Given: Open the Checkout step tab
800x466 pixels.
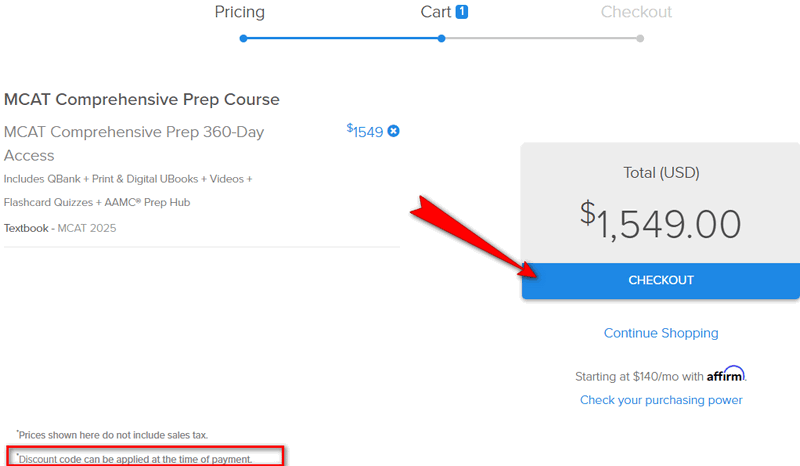Looking at the screenshot, I should tap(636, 13).
